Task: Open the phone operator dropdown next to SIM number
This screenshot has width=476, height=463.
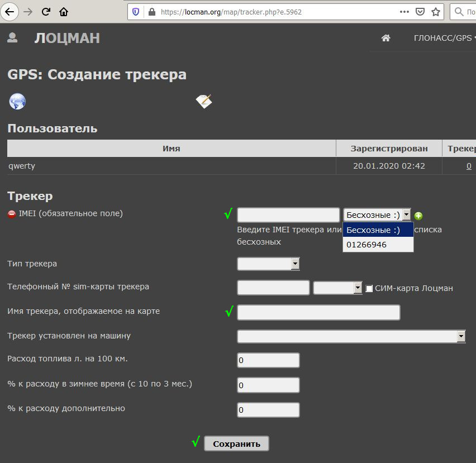Action: pyautogui.click(x=338, y=288)
